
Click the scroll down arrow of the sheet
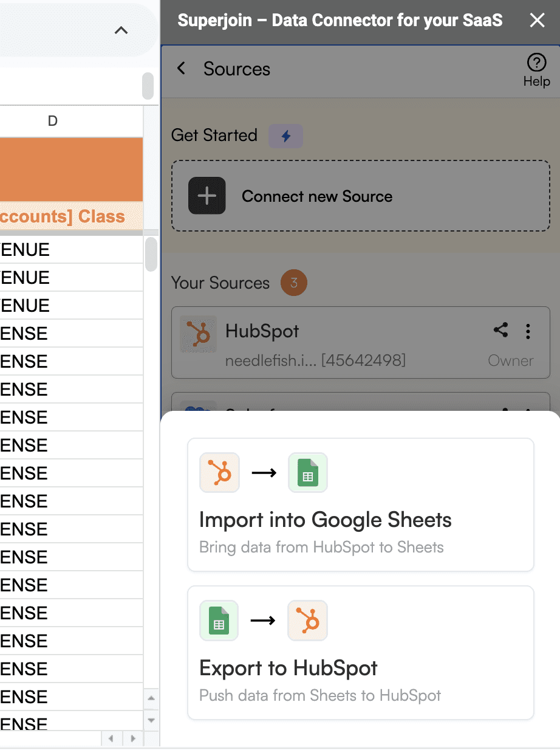coord(151,721)
